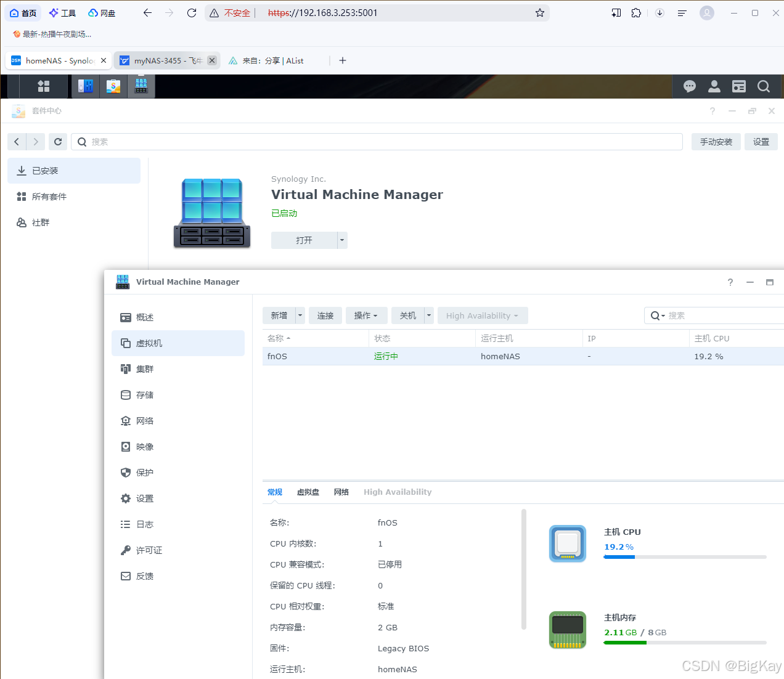The image size is (784, 679).
Task: Open the DSM user account icon
Action: coord(714,87)
